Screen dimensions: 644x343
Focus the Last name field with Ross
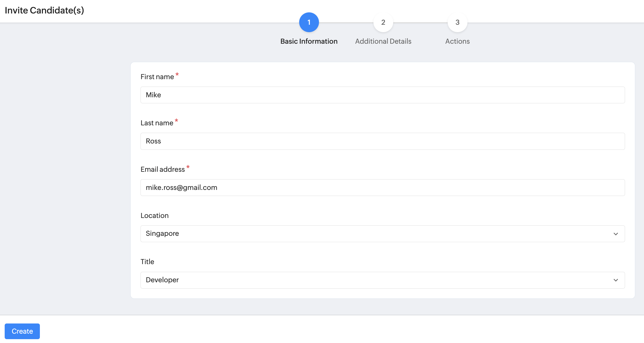coord(382,141)
